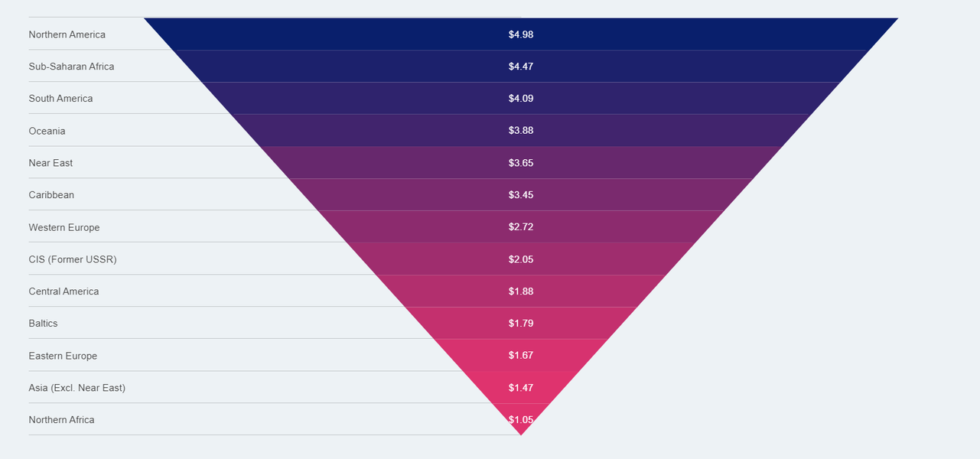Screen dimensions: 980x459
Task: Click the South America category label
Action: [x=60, y=99]
